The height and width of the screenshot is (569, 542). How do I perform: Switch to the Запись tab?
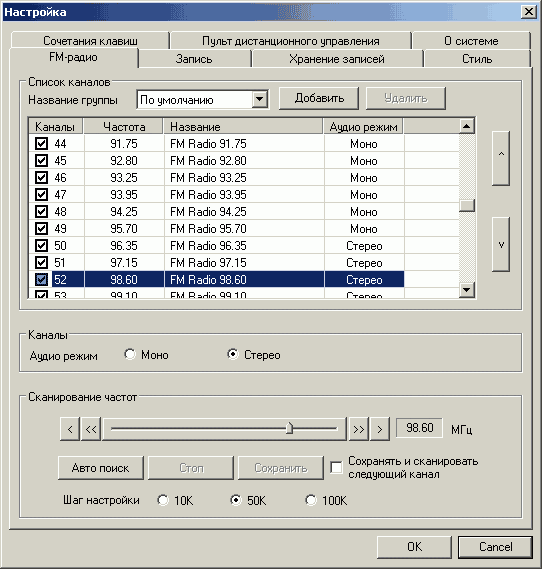(194, 59)
